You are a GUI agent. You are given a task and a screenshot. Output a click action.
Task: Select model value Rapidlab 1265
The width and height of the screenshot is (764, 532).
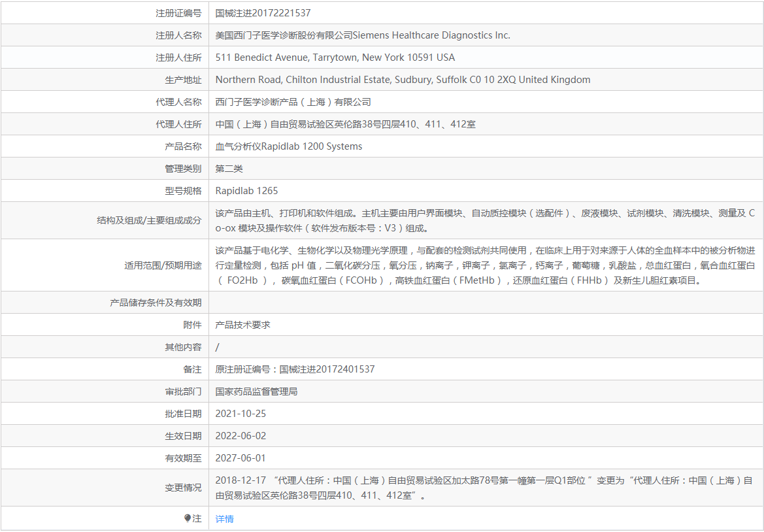click(246, 190)
